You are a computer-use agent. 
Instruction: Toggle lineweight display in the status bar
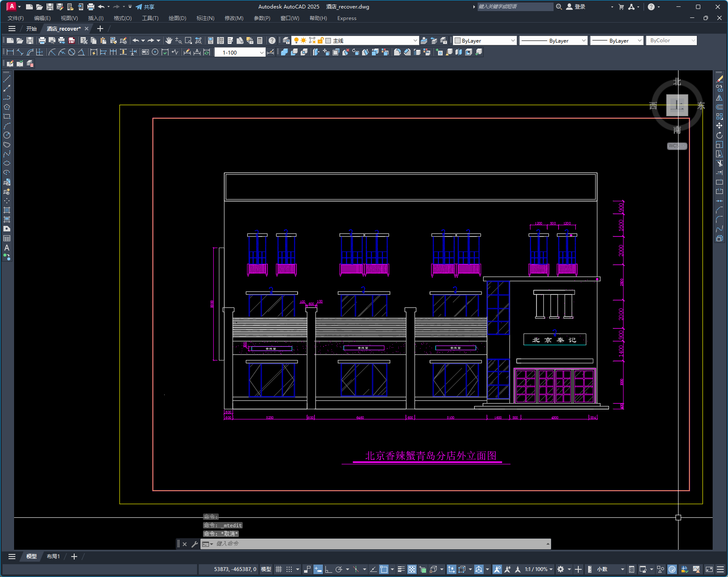tap(401, 569)
